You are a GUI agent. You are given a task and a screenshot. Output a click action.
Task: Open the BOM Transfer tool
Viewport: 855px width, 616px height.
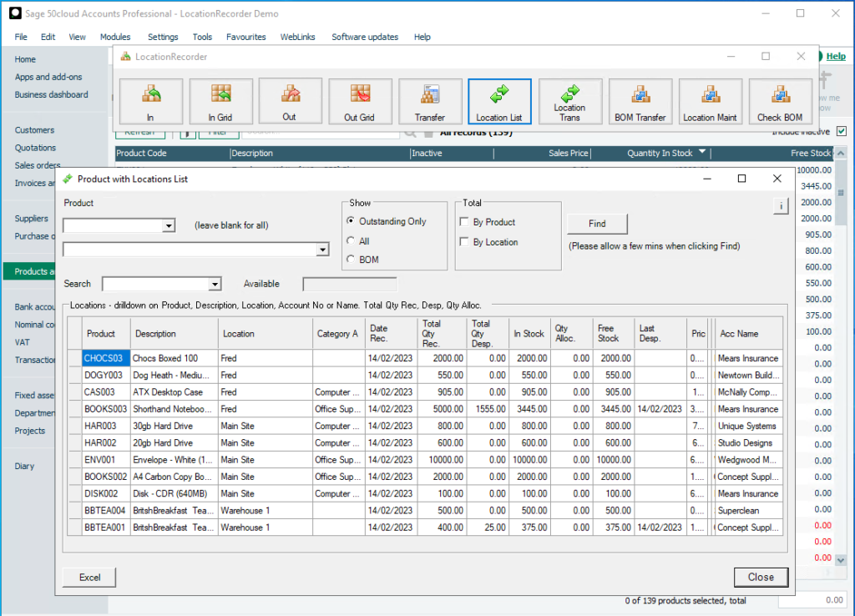coord(640,100)
